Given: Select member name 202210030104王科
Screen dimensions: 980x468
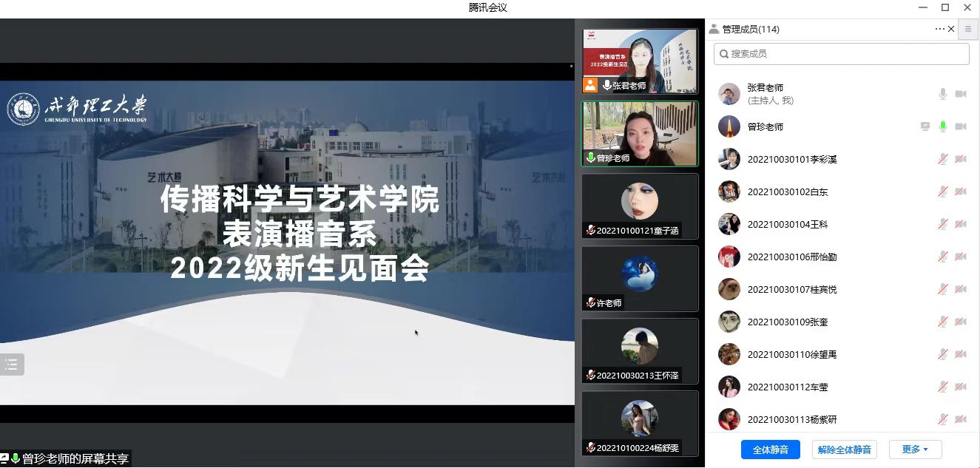Looking at the screenshot, I should [788, 225].
